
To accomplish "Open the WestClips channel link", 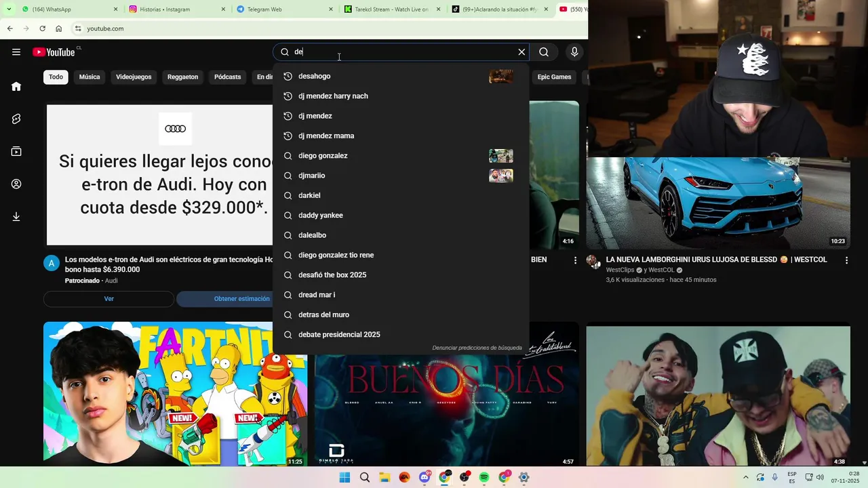I will 620,270.
